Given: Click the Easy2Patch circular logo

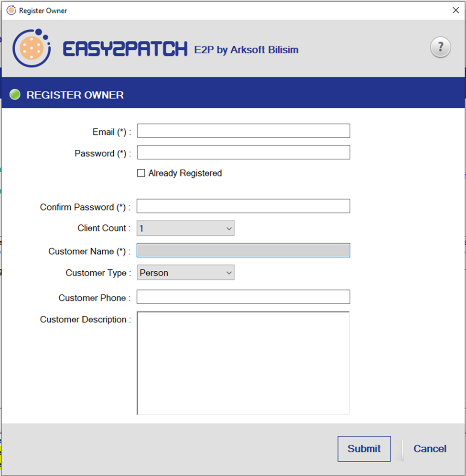Looking at the screenshot, I should [32, 48].
